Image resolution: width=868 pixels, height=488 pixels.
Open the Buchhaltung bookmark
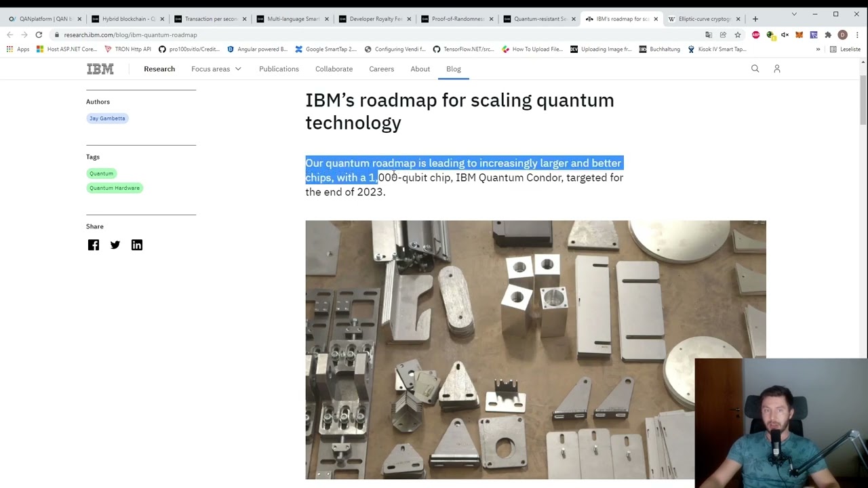coord(659,49)
